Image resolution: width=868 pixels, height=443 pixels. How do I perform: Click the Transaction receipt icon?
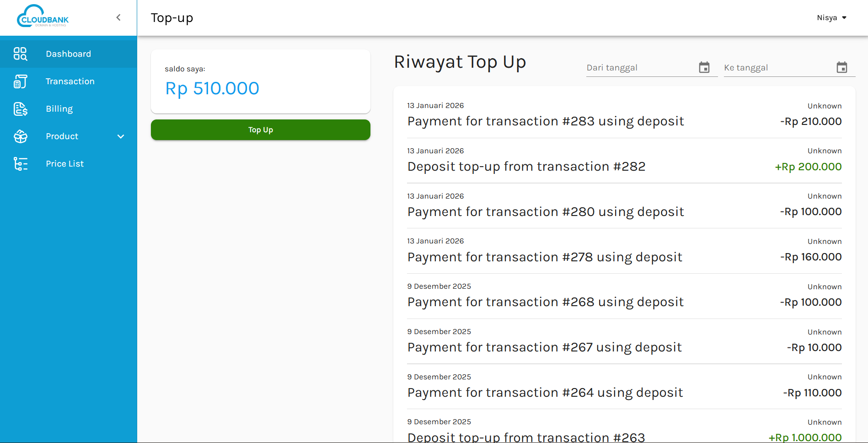tap(20, 81)
